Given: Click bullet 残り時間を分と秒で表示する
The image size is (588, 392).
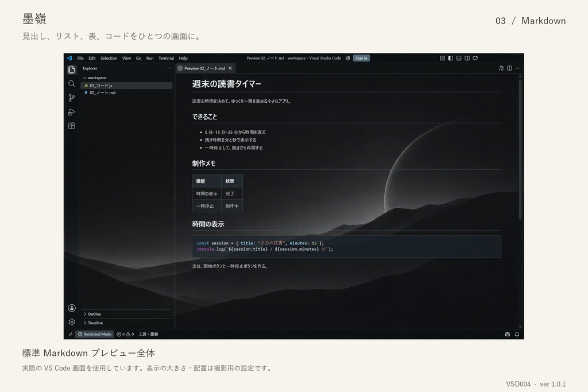Looking at the screenshot, I should (230, 140).
